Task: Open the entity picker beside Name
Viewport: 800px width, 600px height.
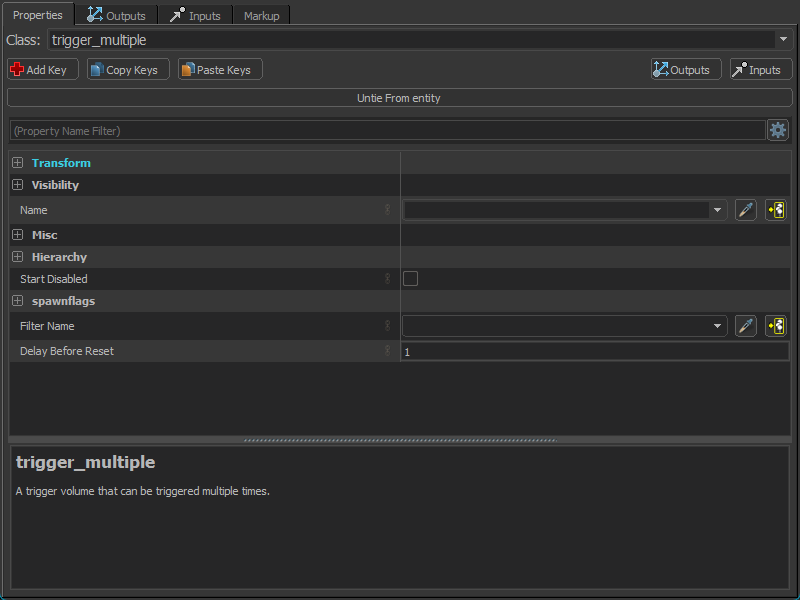Action: (x=776, y=210)
